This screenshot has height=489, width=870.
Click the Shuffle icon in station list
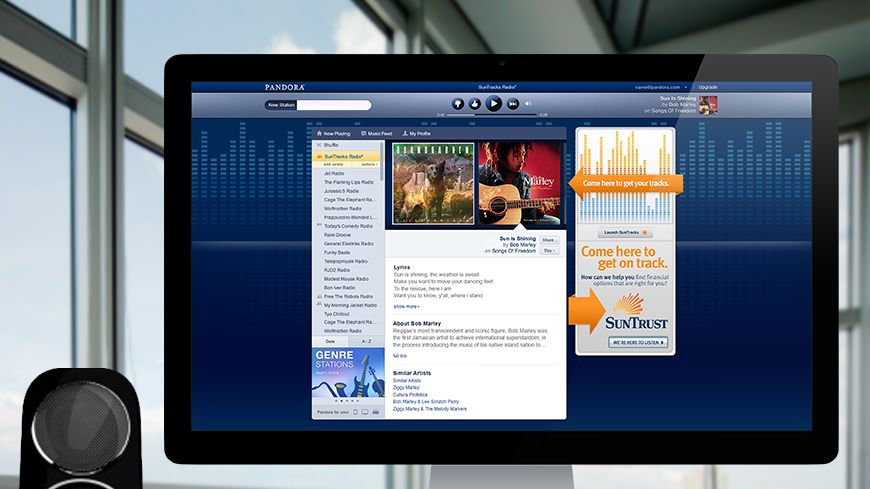tap(319, 145)
